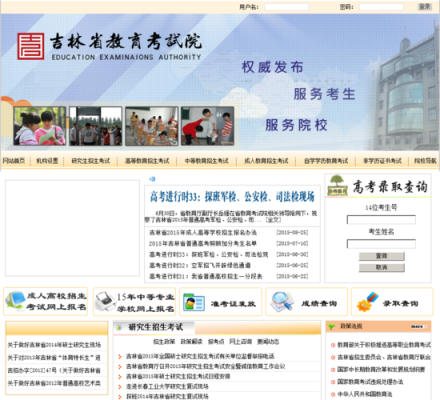Select the 招生政策 tab under 研究生招生考试
Screen dimensions: 440x400
tap(164, 342)
